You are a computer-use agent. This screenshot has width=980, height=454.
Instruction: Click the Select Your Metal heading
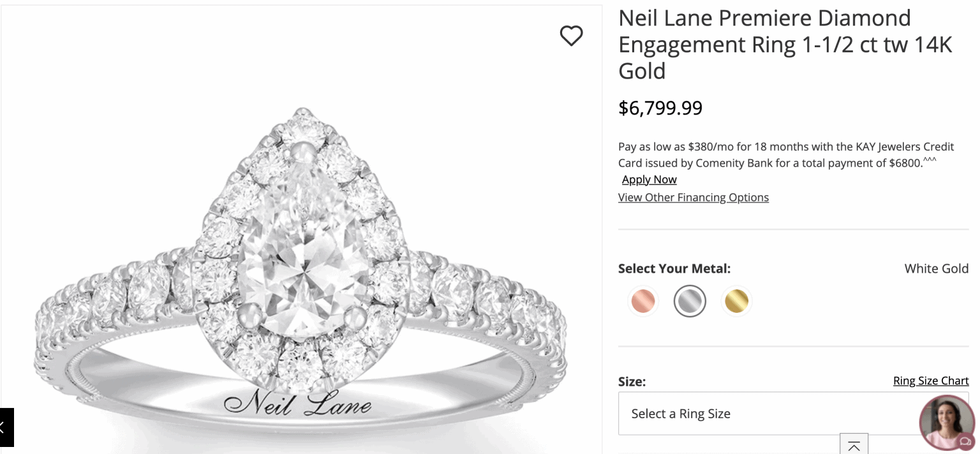[x=674, y=268]
